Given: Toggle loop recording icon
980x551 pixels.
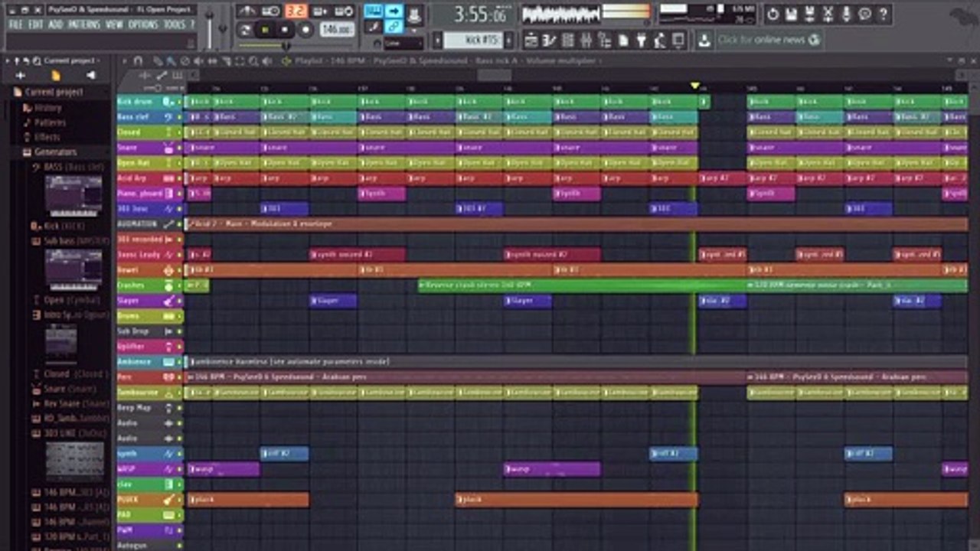Looking at the screenshot, I should pyautogui.click(x=345, y=11).
